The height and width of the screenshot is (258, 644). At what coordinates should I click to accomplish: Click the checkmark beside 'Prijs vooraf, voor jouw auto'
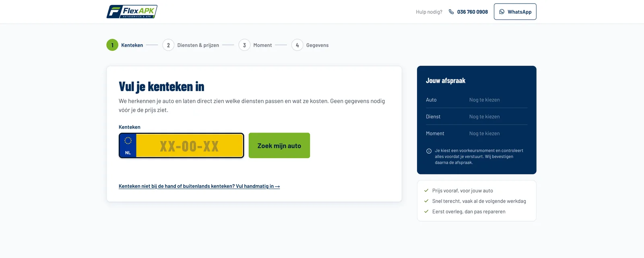click(x=426, y=191)
